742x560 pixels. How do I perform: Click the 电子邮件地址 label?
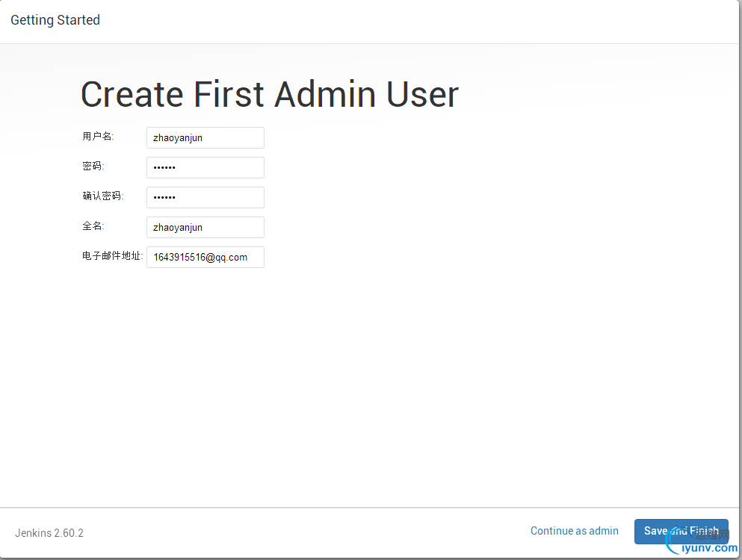[x=113, y=256]
